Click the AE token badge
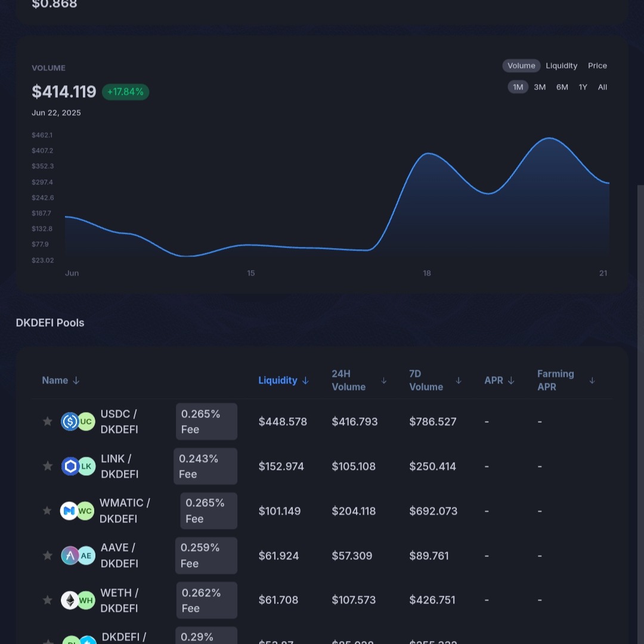This screenshot has width=644, height=644. (x=86, y=555)
